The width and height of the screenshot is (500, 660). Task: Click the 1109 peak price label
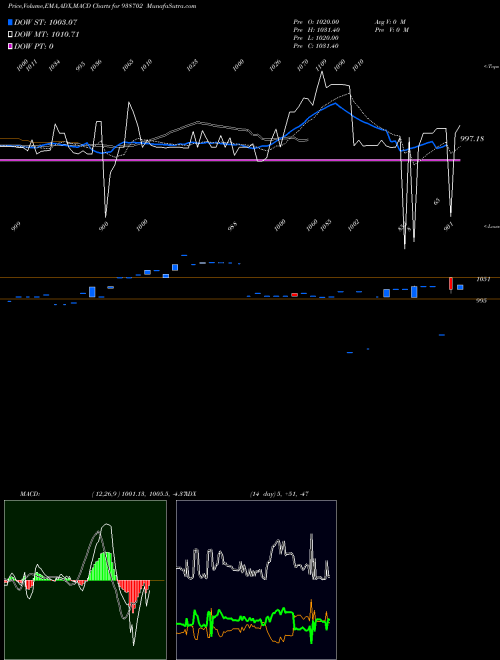pyautogui.click(x=321, y=64)
